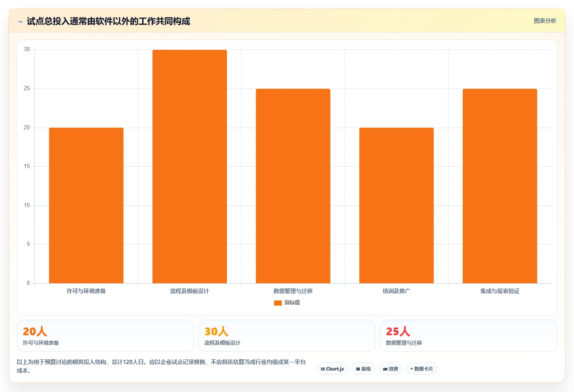The width and height of the screenshot is (574, 392).
Task: Click the 指标值 legend label
Action: click(292, 303)
